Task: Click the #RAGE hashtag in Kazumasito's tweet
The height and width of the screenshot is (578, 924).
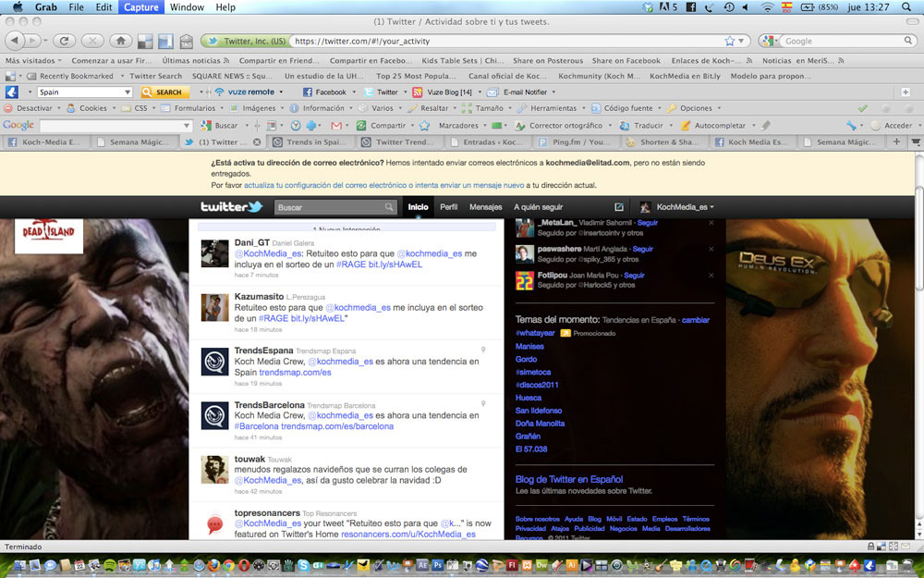Action: click(x=273, y=318)
